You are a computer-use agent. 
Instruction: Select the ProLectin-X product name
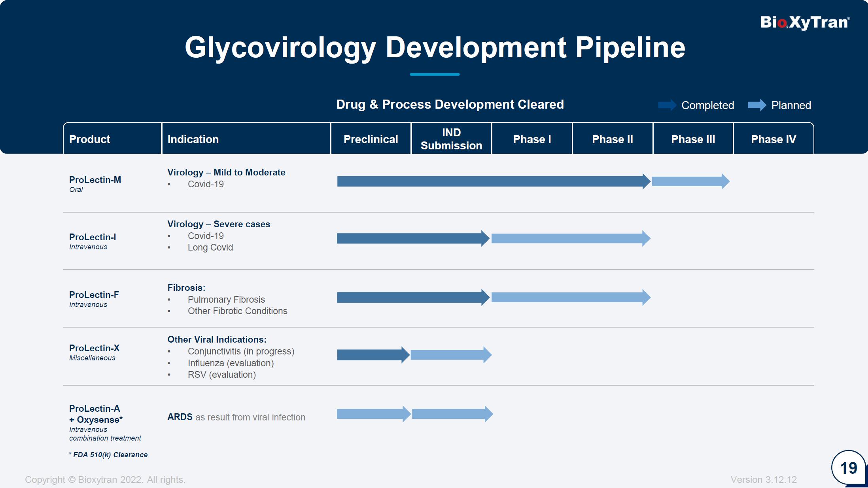click(x=95, y=348)
